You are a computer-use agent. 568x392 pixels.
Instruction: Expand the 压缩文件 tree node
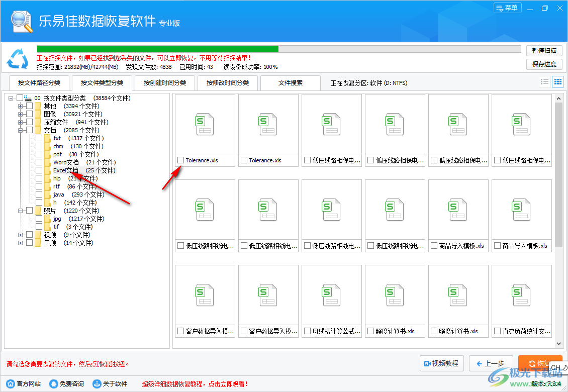(x=20, y=122)
